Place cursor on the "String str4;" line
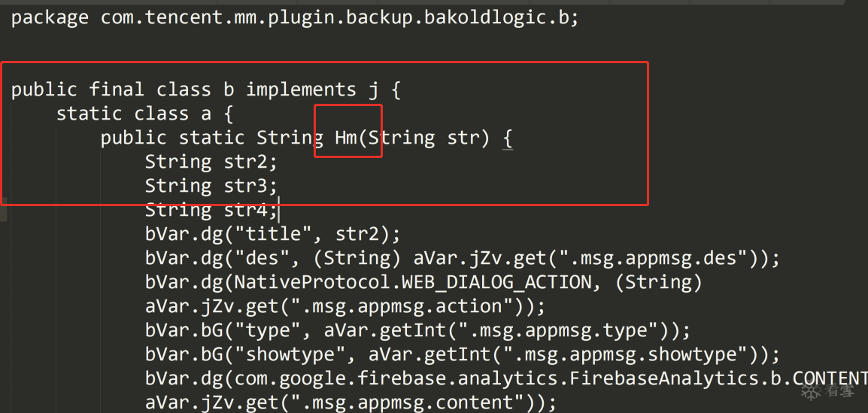The height and width of the screenshot is (413, 868). tap(211, 210)
